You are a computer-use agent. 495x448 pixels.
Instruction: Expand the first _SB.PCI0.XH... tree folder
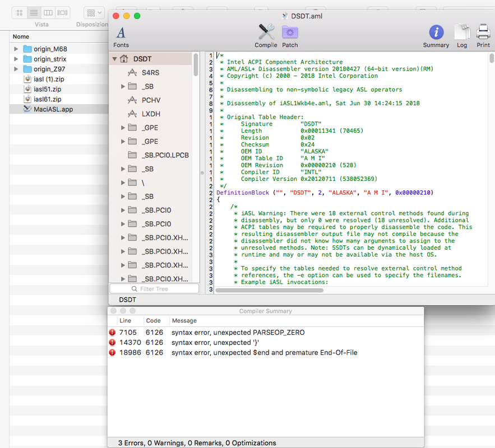(x=123, y=237)
